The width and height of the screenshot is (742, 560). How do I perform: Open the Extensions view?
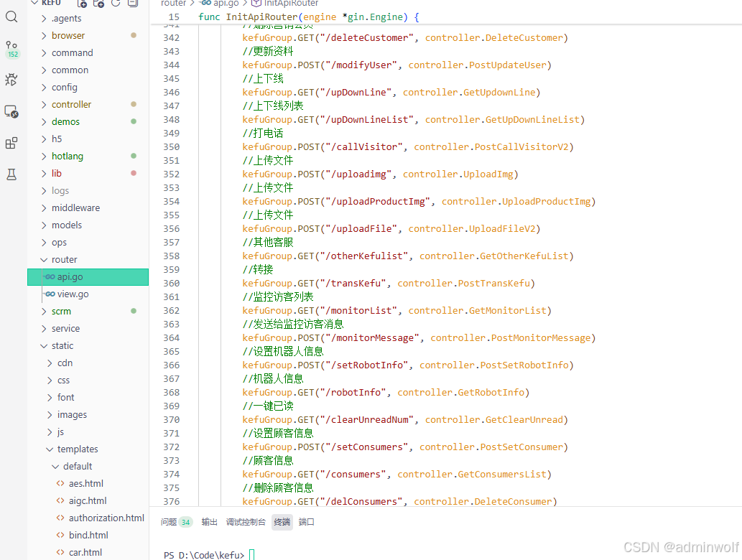11,143
